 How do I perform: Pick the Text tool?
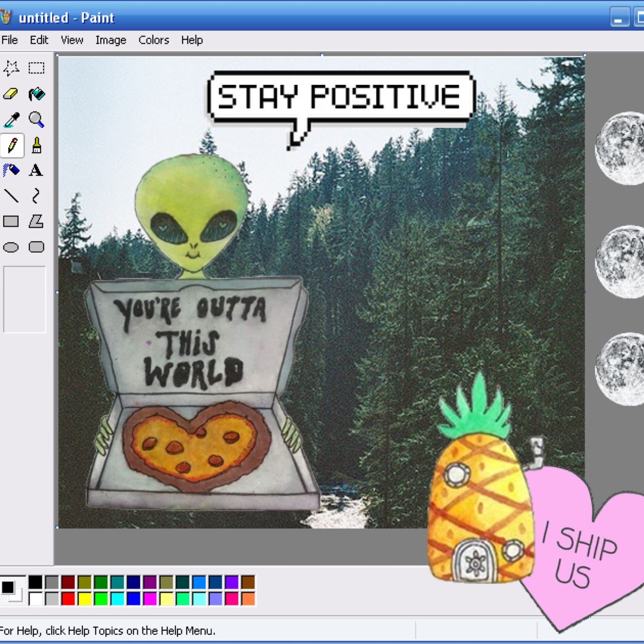click(x=37, y=170)
